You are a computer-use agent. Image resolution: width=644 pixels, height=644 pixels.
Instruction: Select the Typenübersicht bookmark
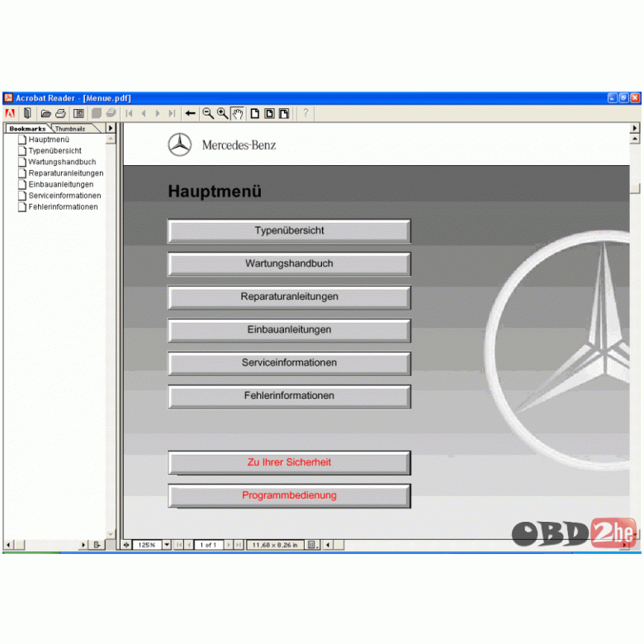(x=54, y=151)
